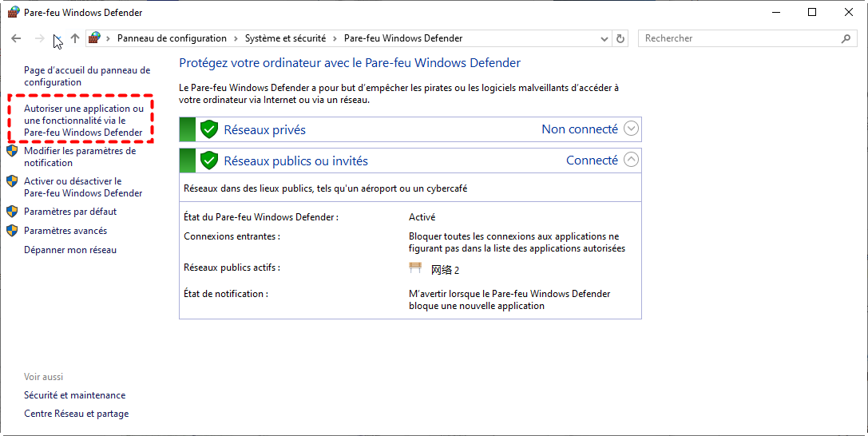Open Activer ou désactiver le Pare-feu
The width and height of the screenshot is (868, 436).
tap(82, 187)
